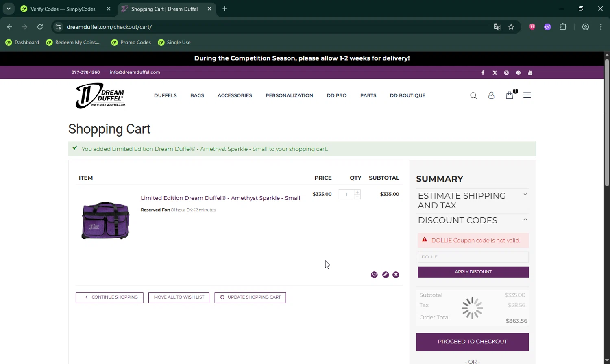Open the DD PRO menu
Screen dimensions: 610x364
click(x=337, y=95)
